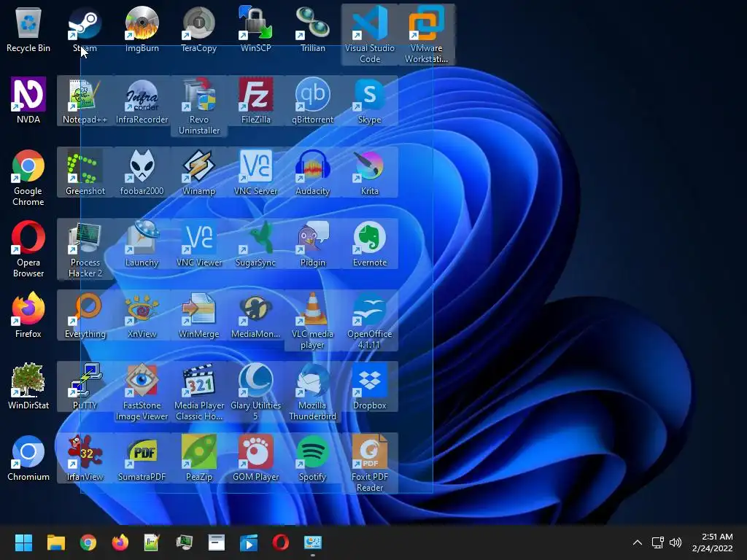
Task: Select the Trillian desktop shortcut
Action: click(312, 29)
